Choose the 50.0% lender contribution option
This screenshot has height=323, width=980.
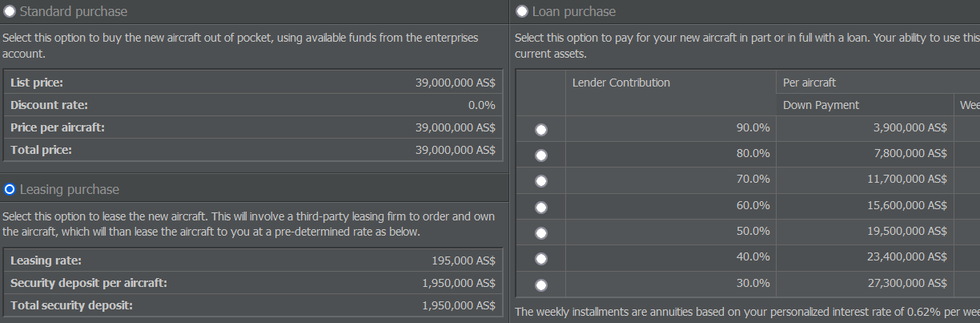[x=541, y=232]
